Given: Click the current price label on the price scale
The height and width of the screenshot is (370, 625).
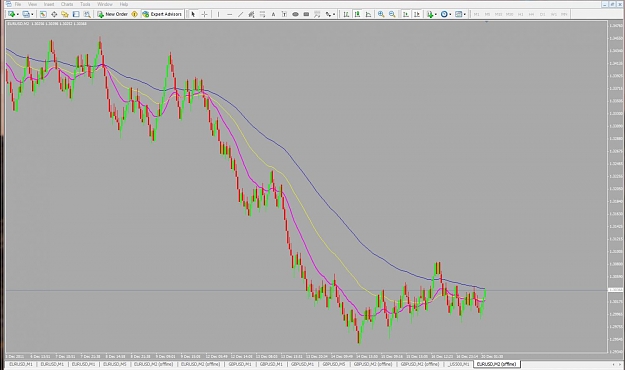Looking at the screenshot, I should pos(616,290).
